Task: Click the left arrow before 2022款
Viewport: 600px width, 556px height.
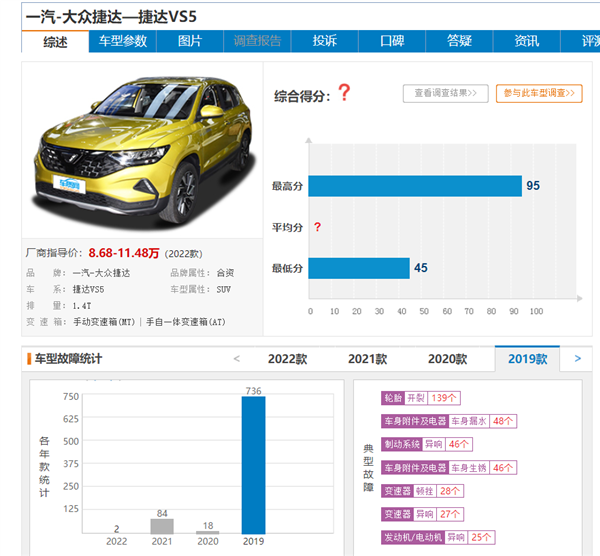Action: coord(237,359)
